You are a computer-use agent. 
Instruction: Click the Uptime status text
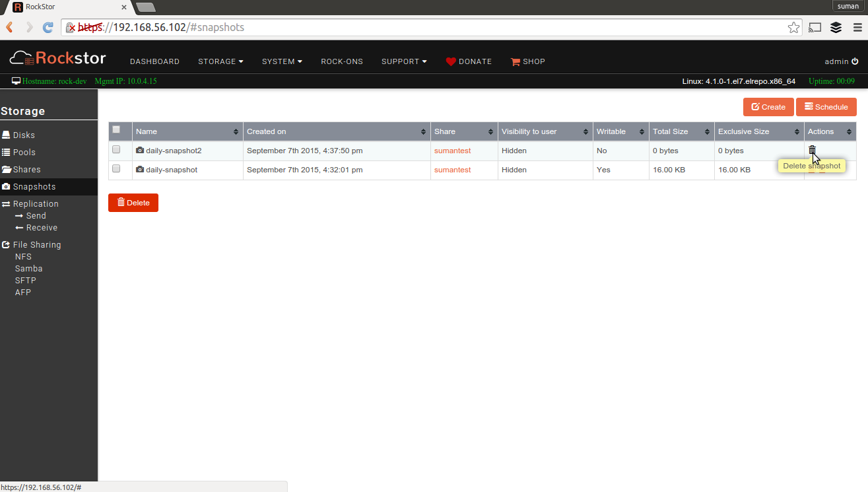pos(832,81)
